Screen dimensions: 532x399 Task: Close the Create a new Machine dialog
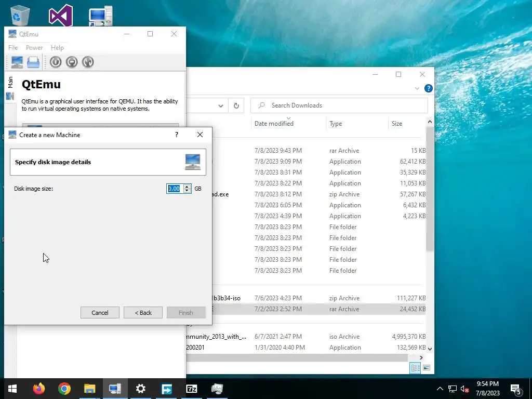200,135
